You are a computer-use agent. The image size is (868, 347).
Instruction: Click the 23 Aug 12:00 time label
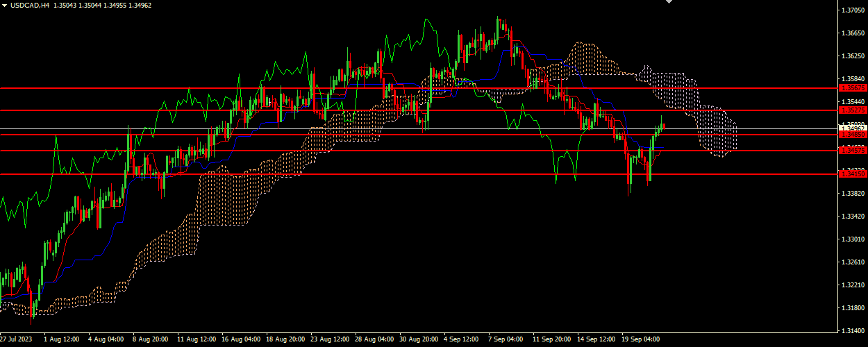click(330, 340)
